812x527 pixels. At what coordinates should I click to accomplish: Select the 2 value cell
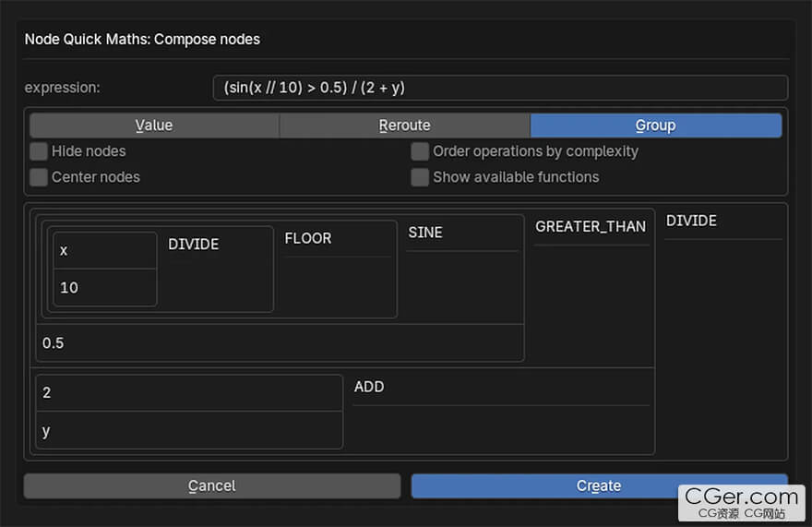[x=189, y=393]
